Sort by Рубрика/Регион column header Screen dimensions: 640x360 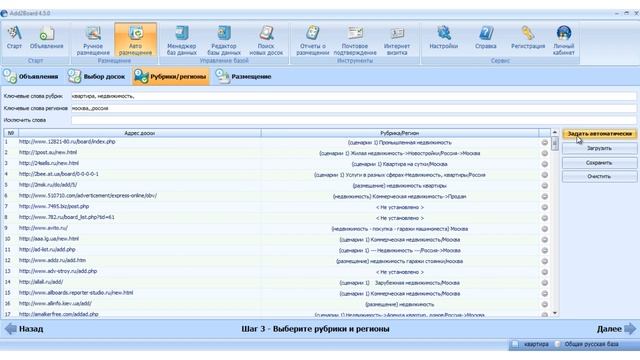pos(400,133)
